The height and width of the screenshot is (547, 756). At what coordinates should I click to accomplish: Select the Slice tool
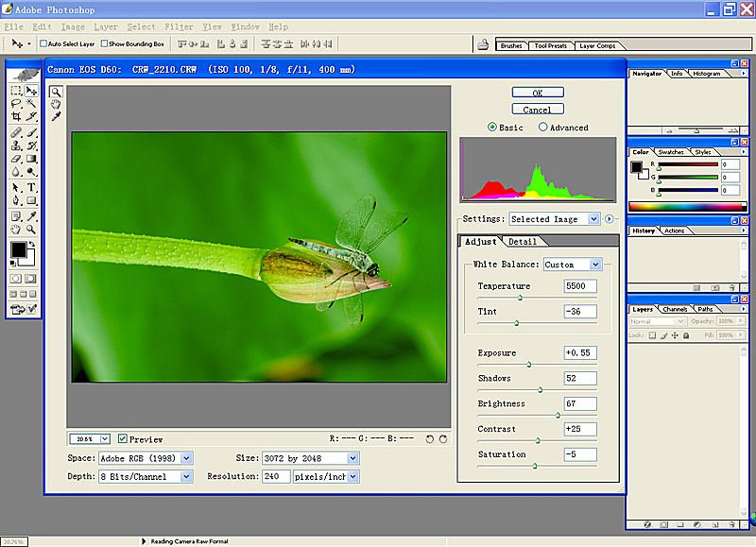point(31,116)
